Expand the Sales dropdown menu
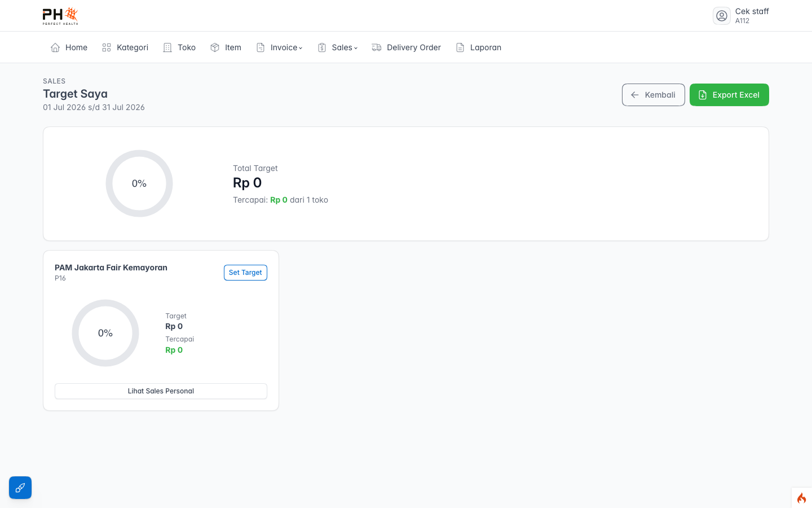Viewport: 812px width, 508px height. tap(338, 47)
